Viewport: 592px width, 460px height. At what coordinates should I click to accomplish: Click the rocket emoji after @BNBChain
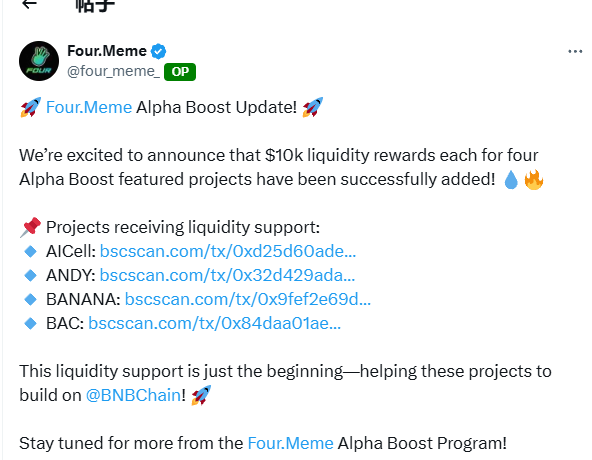pos(201,395)
